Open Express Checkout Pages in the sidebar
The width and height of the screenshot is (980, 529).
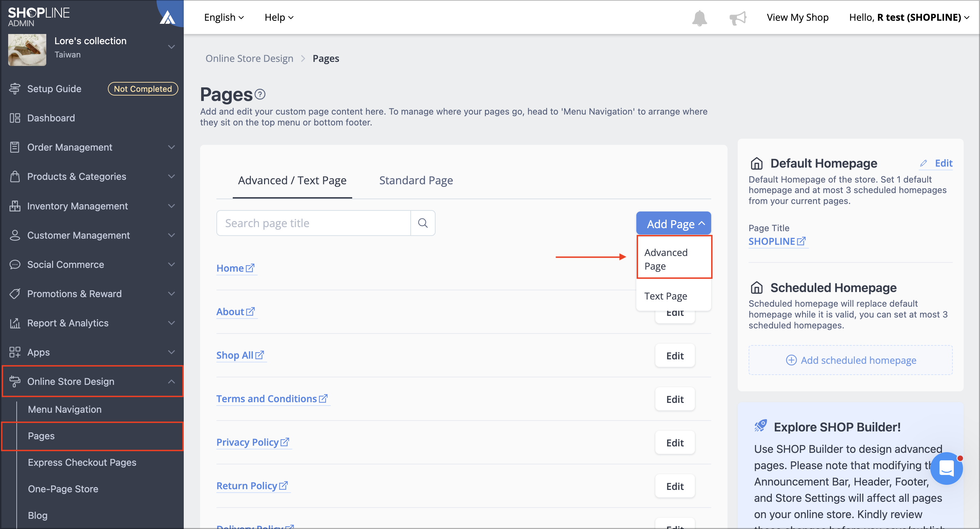click(82, 462)
